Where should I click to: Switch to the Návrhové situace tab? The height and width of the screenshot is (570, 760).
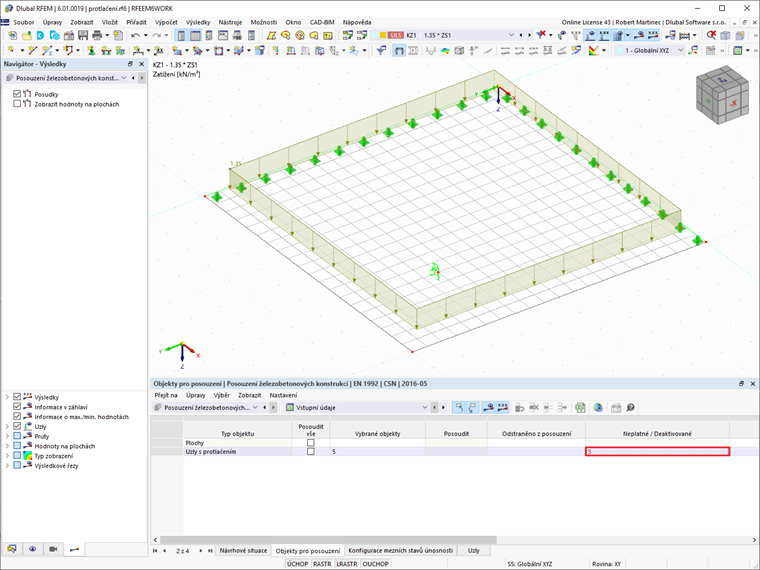tap(243, 551)
